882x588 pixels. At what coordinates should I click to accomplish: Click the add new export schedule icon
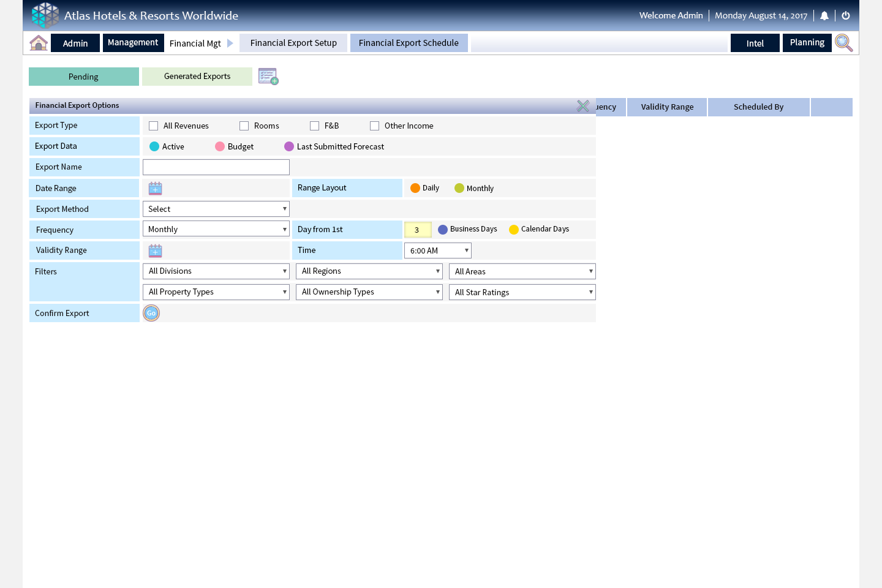tap(268, 77)
